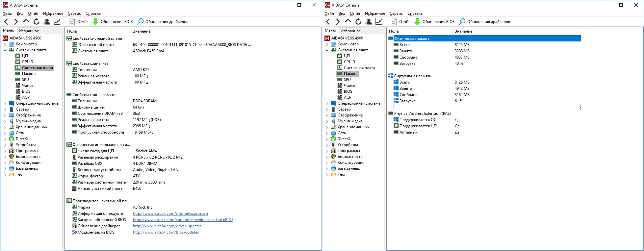644x251 pixels.
Task: Select ЦП in left window tree
Action: [25, 56]
